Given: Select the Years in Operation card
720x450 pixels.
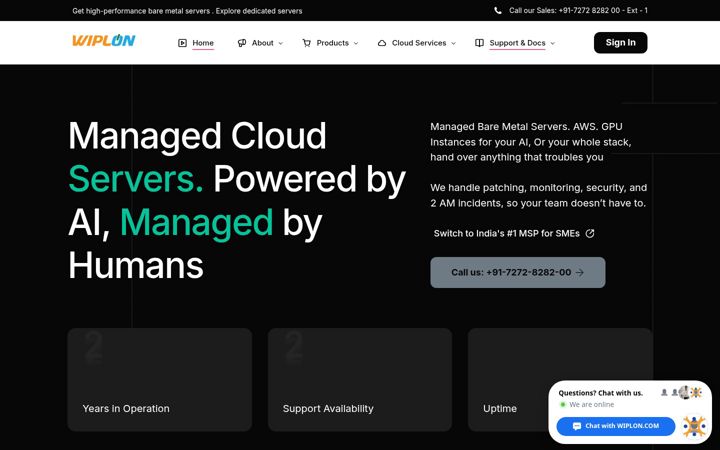Looking at the screenshot, I should pyautogui.click(x=160, y=380).
